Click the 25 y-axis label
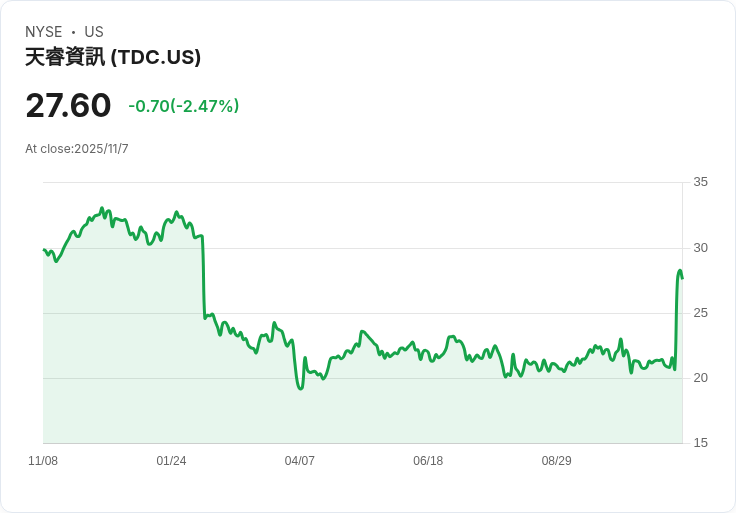Screen dimensions: 736x513 click(700, 313)
